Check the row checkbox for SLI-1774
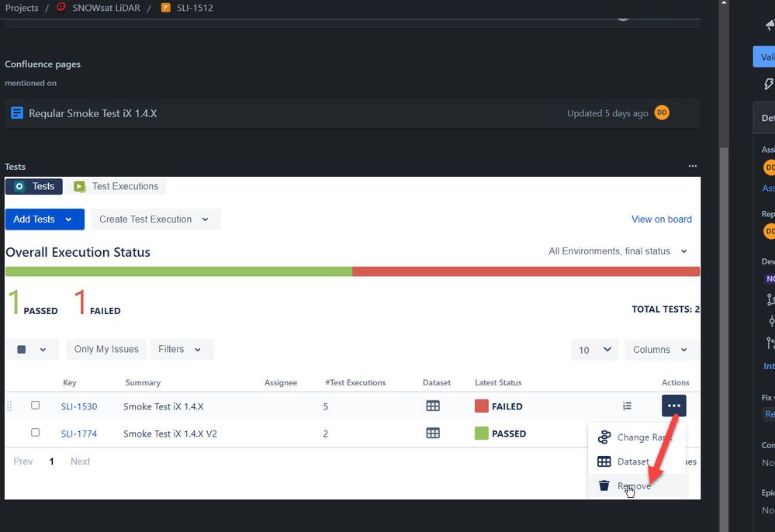Image resolution: width=775 pixels, height=532 pixels. pyautogui.click(x=35, y=432)
